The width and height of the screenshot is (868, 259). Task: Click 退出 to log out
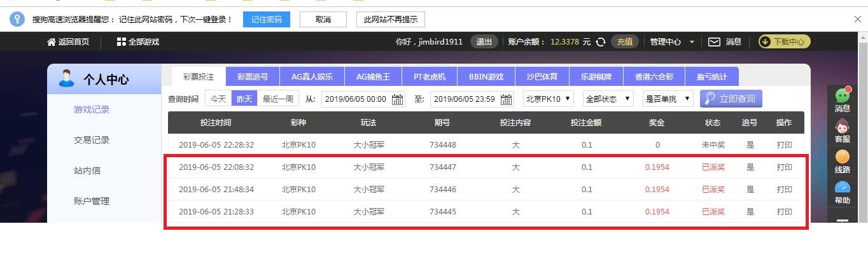[484, 42]
